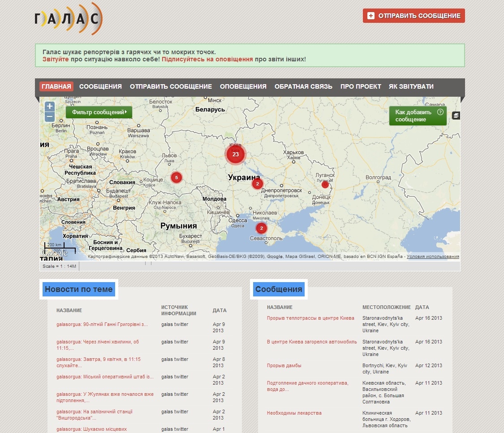The height and width of the screenshot is (433, 504).
Task: Follow the Підпишіться на оповіщення link
Action: pos(207,59)
